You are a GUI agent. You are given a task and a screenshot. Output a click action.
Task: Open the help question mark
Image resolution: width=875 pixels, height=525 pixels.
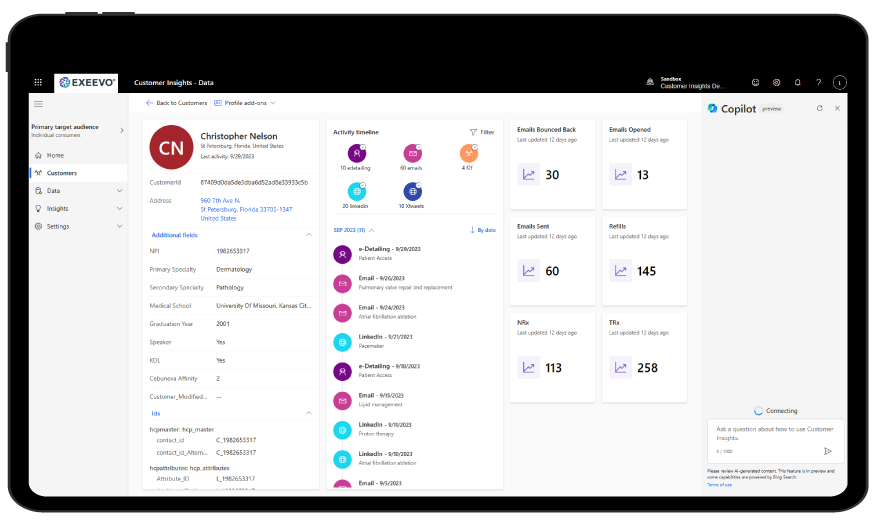coord(819,83)
